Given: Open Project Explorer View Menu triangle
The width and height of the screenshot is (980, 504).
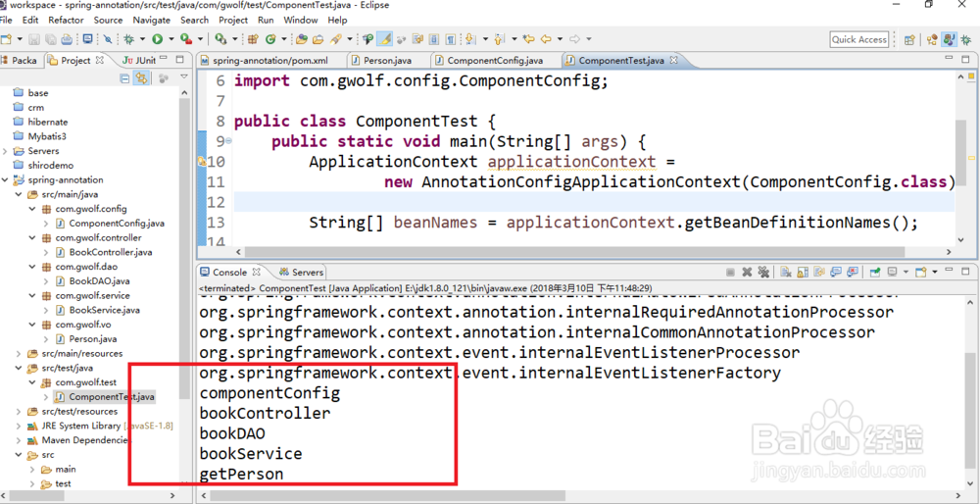Looking at the screenshot, I should click(184, 76).
